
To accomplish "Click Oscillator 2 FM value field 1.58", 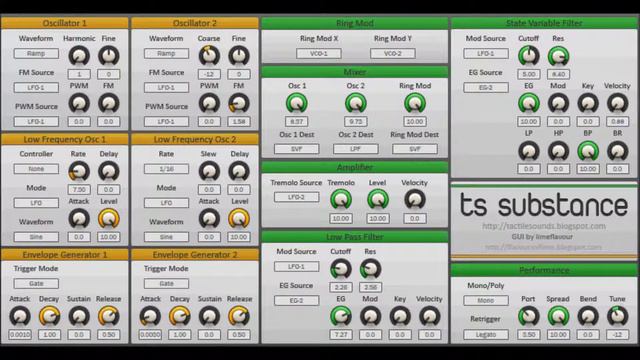I will point(239,122).
